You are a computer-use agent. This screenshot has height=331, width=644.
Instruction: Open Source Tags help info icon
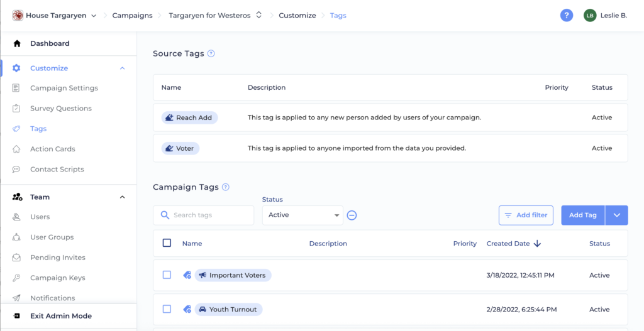point(211,54)
